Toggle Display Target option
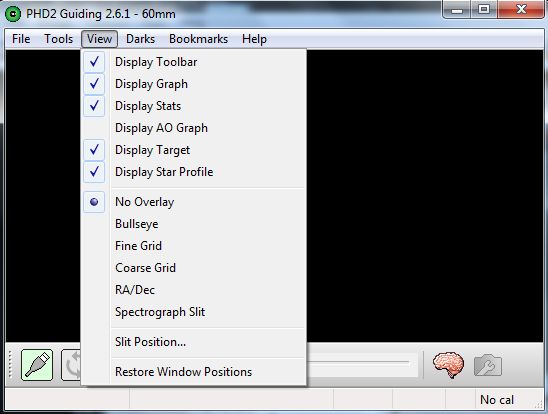The width and height of the screenshot is (548, 414). click(x=194, y=150)
